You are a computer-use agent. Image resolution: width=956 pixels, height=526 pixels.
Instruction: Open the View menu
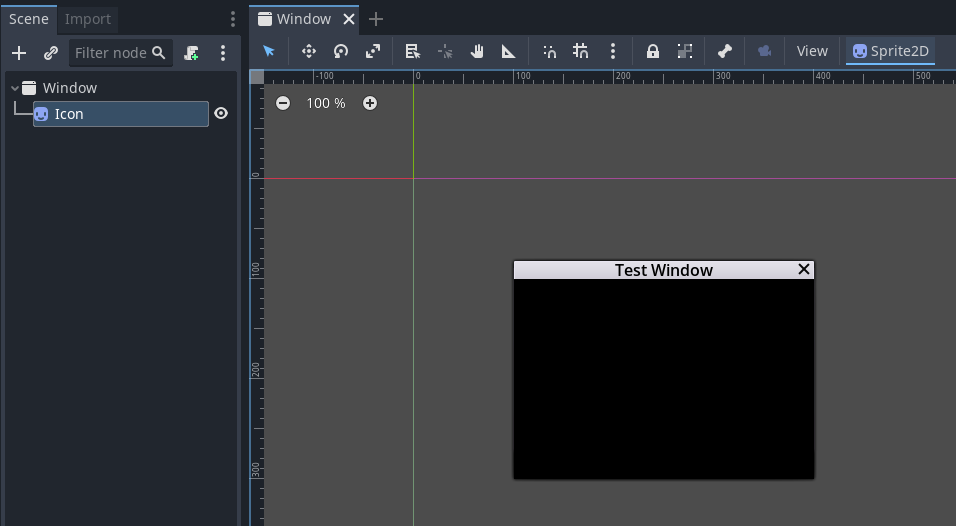pos(812,51)
